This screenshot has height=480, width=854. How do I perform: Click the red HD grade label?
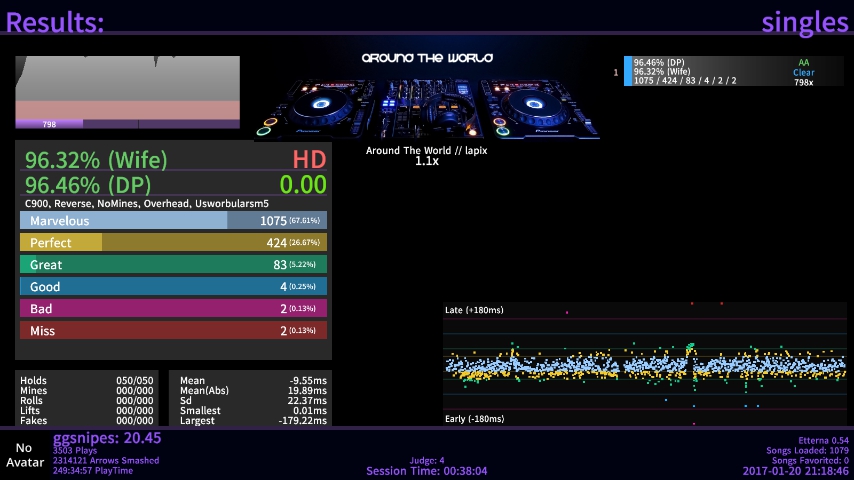[x=309, y=160]
